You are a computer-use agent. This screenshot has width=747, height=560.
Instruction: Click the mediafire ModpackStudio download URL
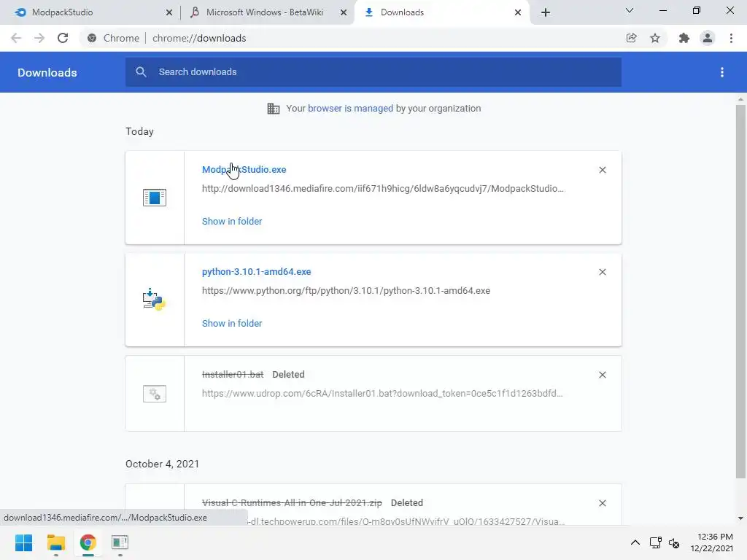tap(382, 189)
